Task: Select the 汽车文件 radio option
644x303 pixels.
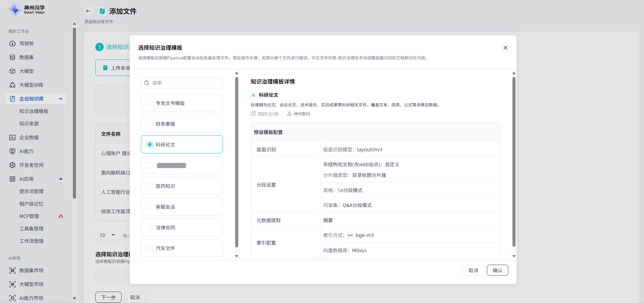Action: 150,248
